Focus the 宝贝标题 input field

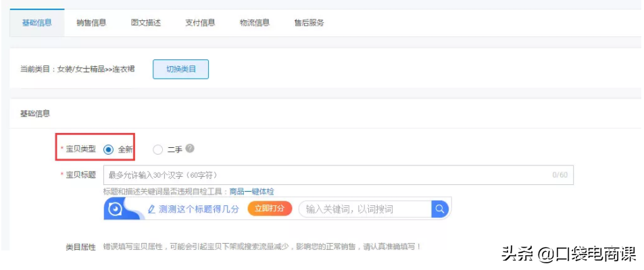339,175
